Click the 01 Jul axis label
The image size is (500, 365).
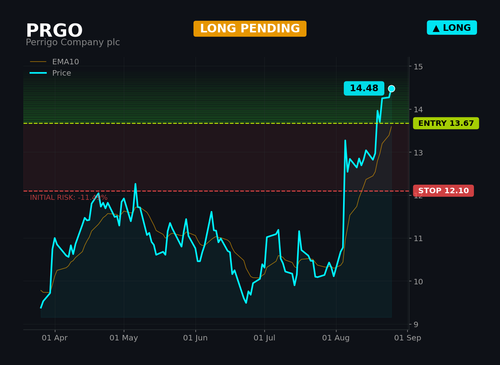[x=264, y=338]
